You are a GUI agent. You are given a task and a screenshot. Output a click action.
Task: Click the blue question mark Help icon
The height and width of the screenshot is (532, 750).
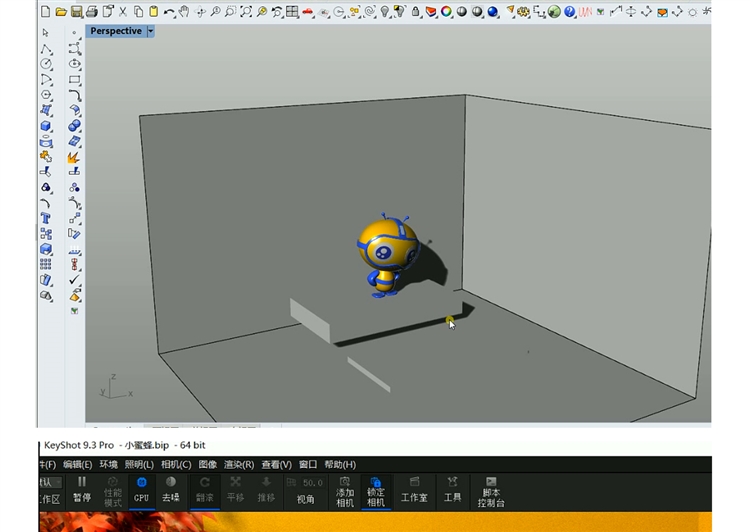coord(569,11)
